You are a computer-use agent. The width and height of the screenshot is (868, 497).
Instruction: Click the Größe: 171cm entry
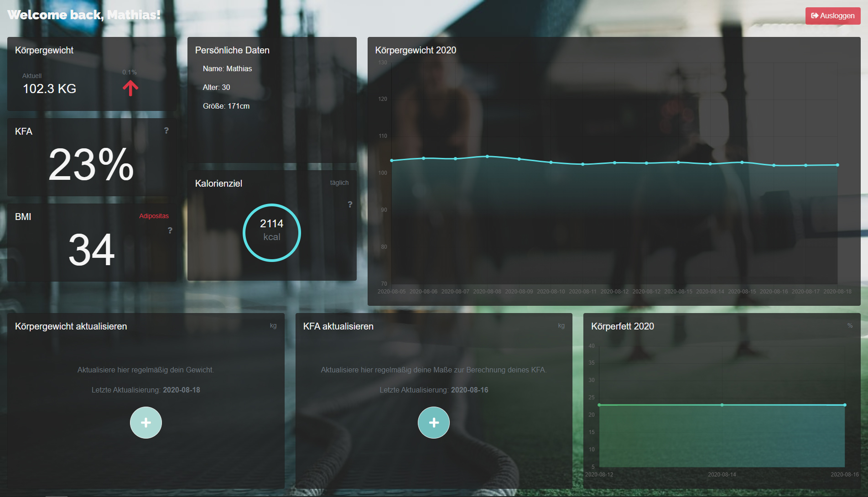[x=226, y=106]
